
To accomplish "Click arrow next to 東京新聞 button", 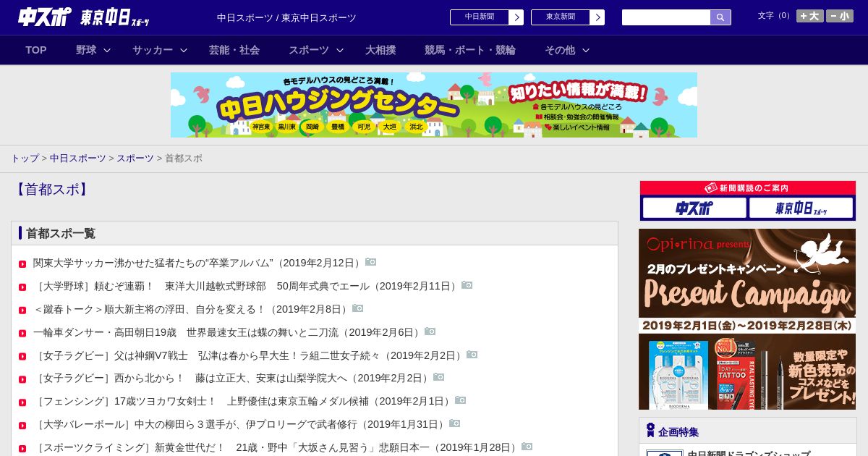I will [597, 17].
